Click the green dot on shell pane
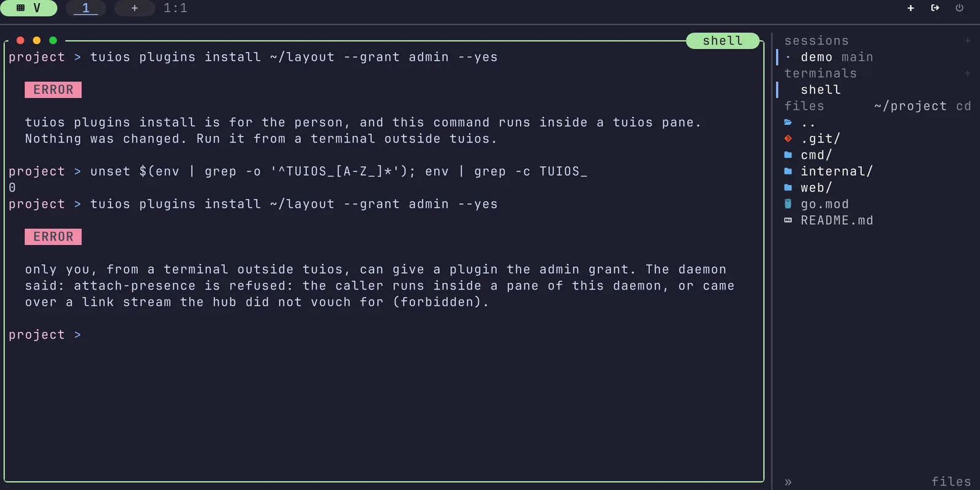Screen dimensions: 980x490 53,40
